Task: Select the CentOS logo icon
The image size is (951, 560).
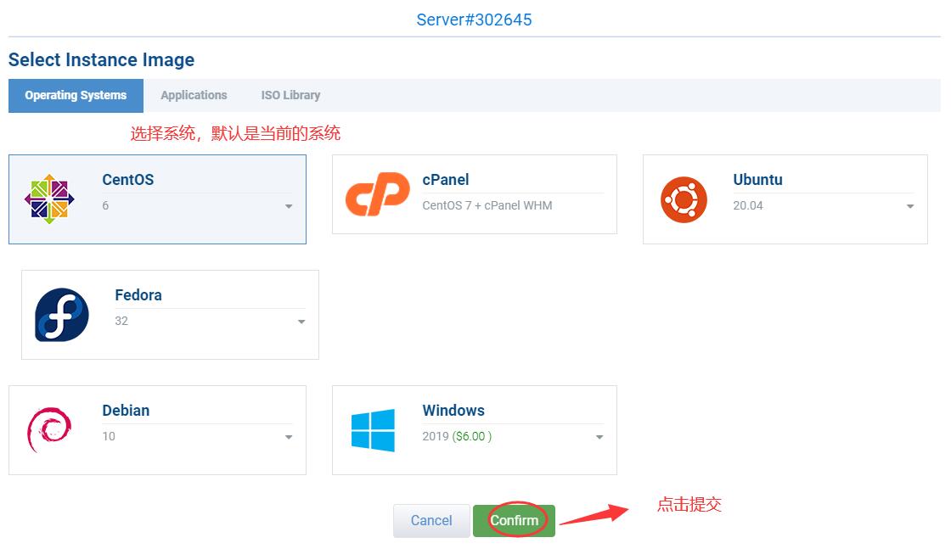Action: pyautogui.click(x=49, y=199)
